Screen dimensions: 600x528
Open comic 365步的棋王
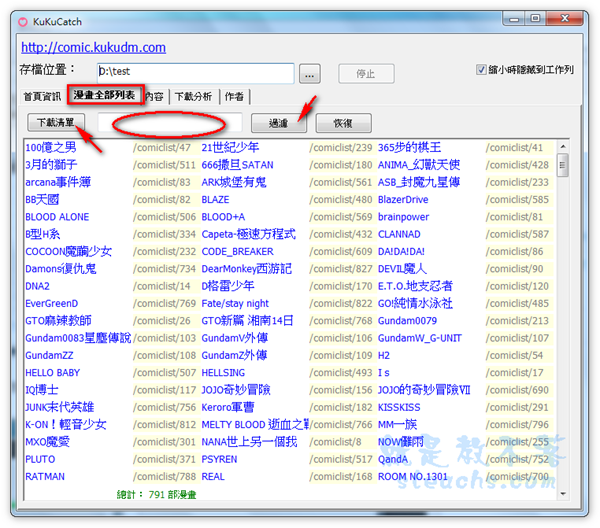(x=409, y=147)
